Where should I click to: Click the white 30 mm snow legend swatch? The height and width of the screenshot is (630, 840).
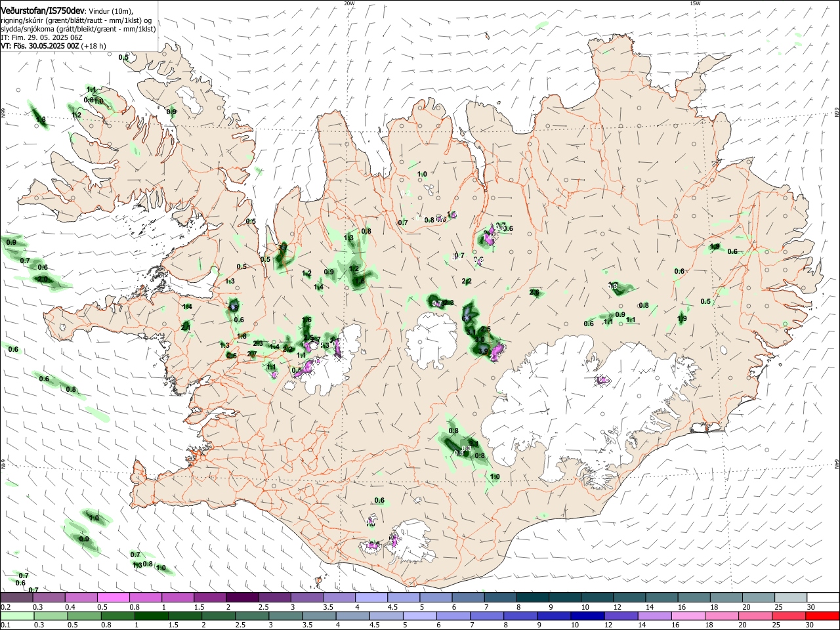[822, 598]
